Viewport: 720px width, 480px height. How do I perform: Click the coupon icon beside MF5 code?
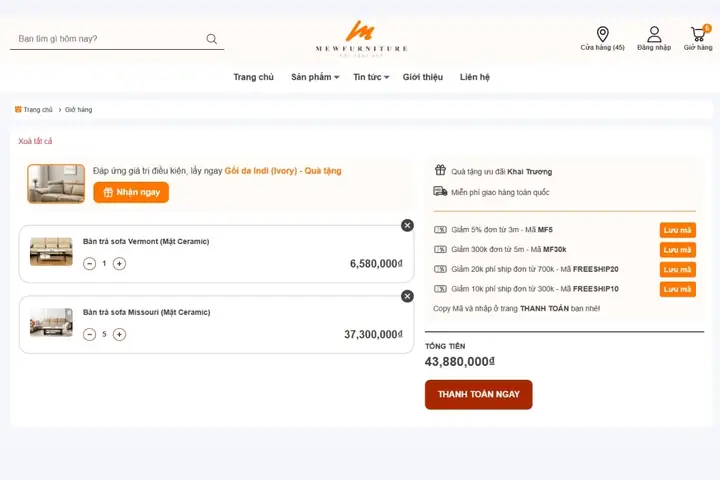(440, 230)
